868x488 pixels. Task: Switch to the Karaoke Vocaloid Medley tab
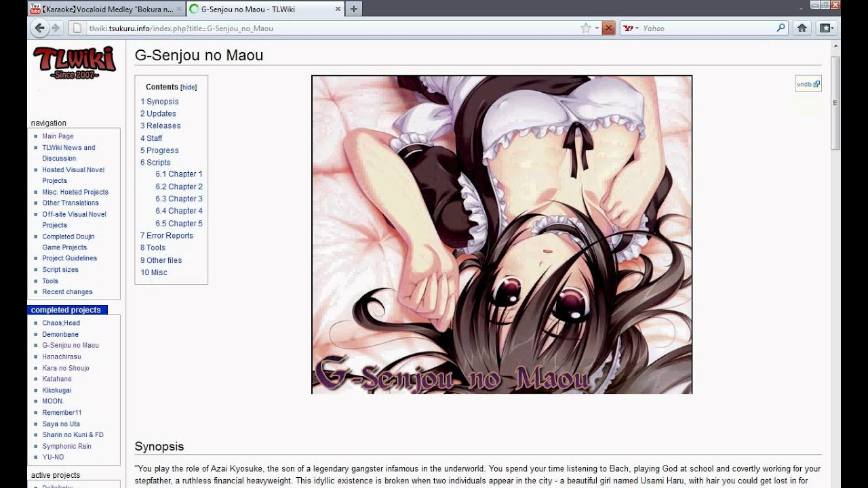tap(106, 9)
